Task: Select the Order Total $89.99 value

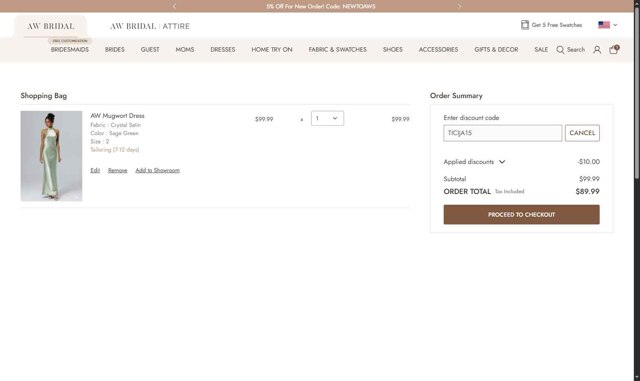Action: tap(587, 191)
